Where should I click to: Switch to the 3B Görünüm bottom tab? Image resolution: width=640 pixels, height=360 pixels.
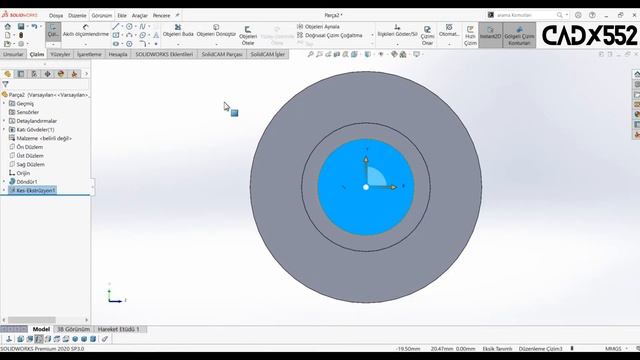73,329
